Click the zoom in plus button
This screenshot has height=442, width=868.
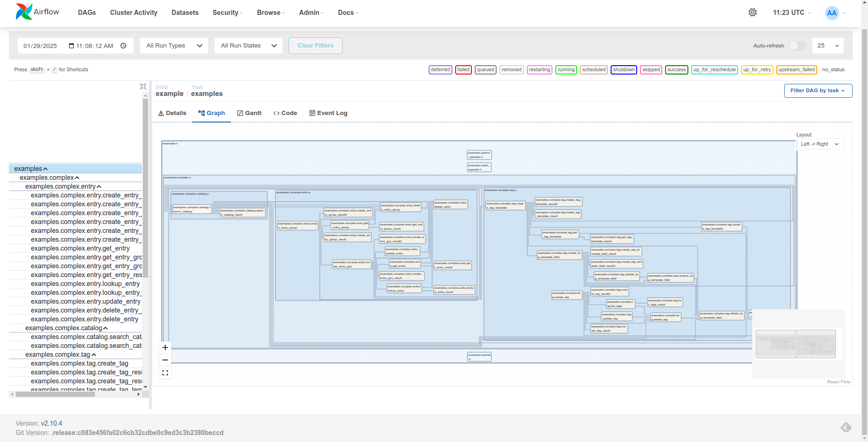coord(165,347)
